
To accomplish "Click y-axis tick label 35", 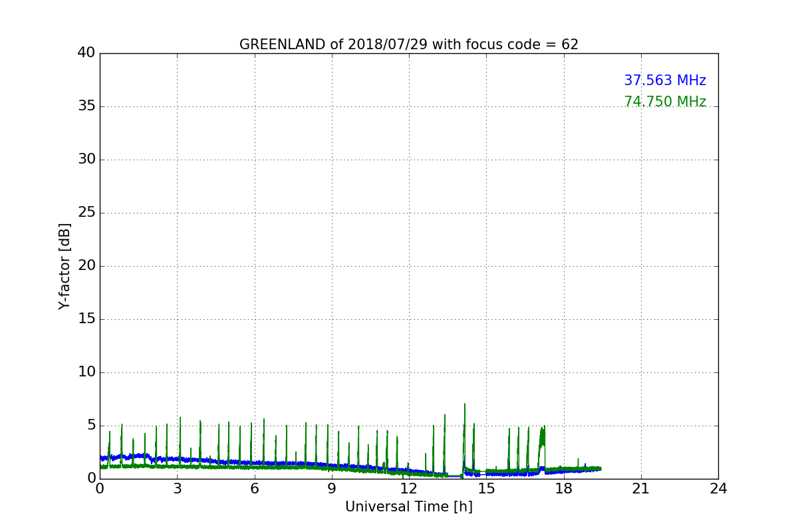I will [x=86, y=106].
